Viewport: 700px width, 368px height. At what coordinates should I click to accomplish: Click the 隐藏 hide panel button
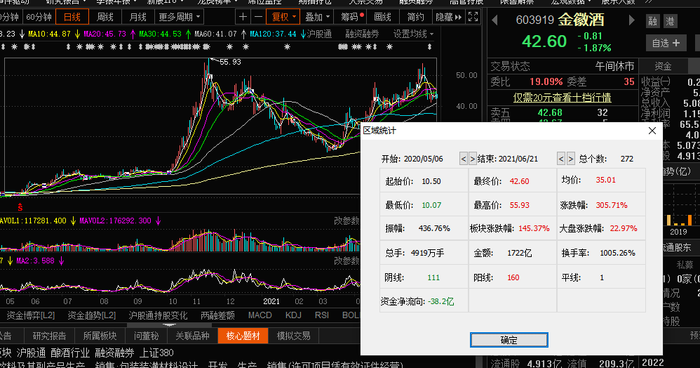[449, 17]
